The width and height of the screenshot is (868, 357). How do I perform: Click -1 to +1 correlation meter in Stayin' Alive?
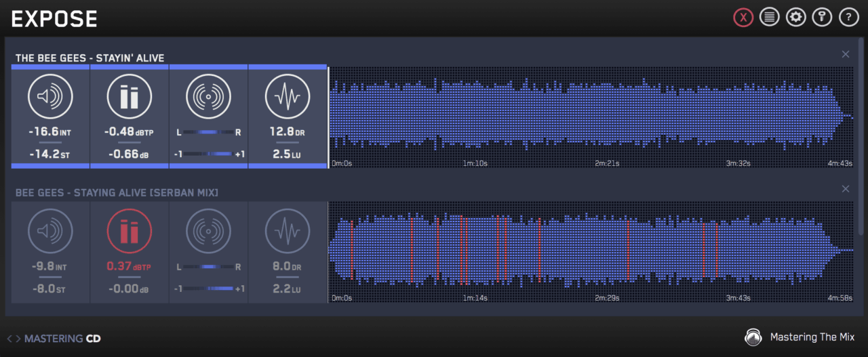[x=209, y=154]
